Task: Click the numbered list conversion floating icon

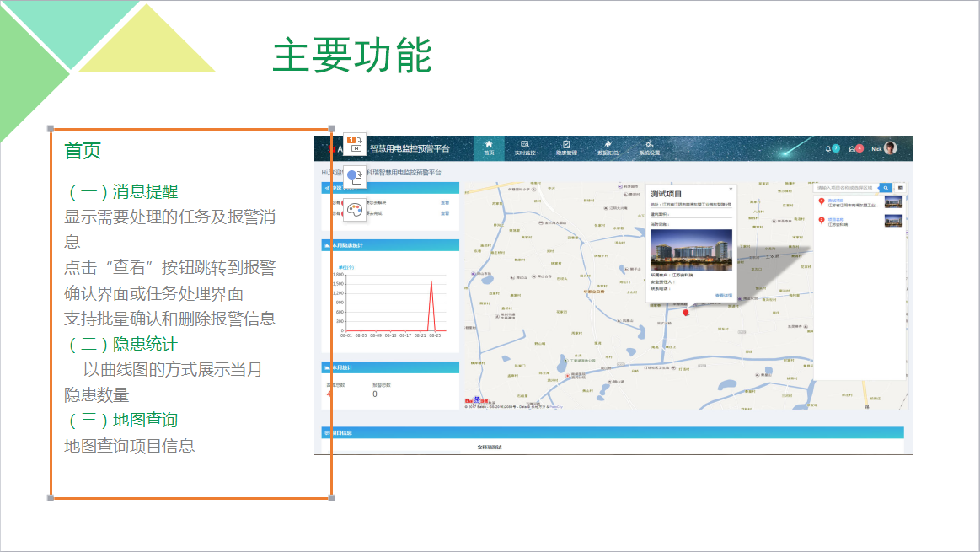Action: tap(355, 143)
